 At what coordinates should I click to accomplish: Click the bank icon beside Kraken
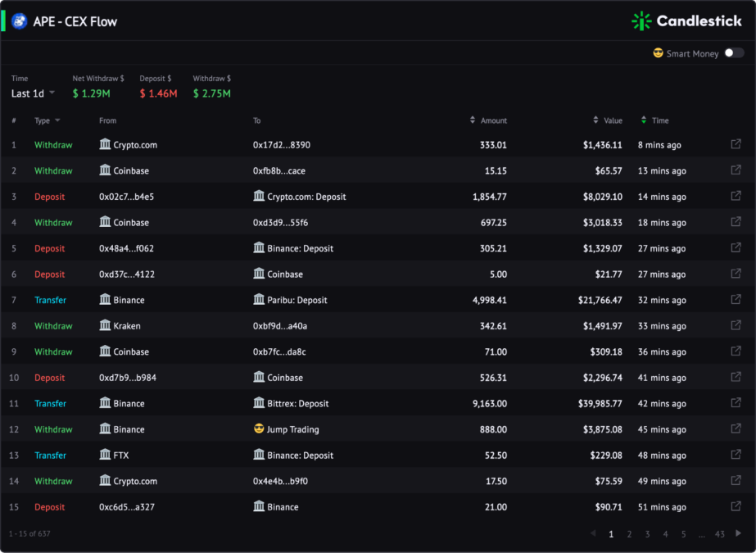tap(105, 325)
